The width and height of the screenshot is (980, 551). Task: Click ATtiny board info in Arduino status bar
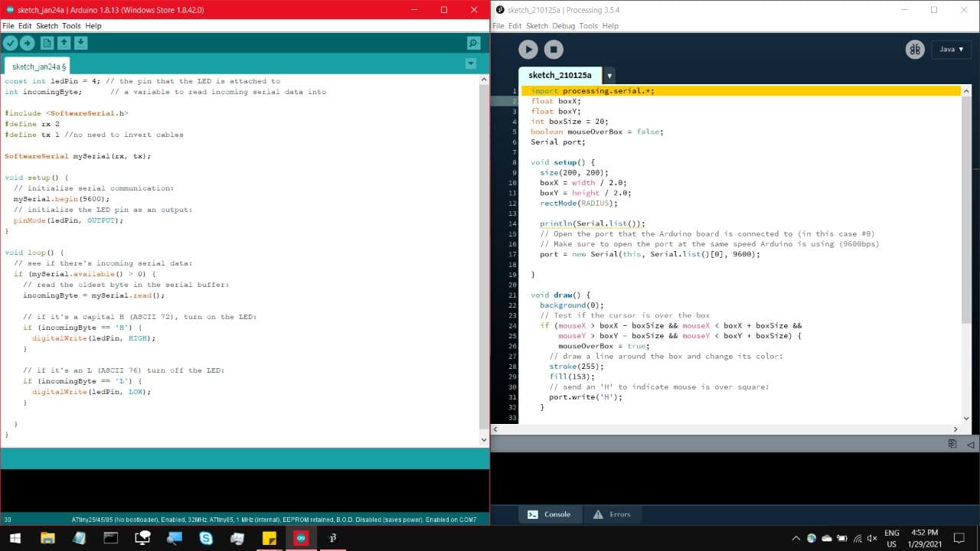(x=273, y=520)
